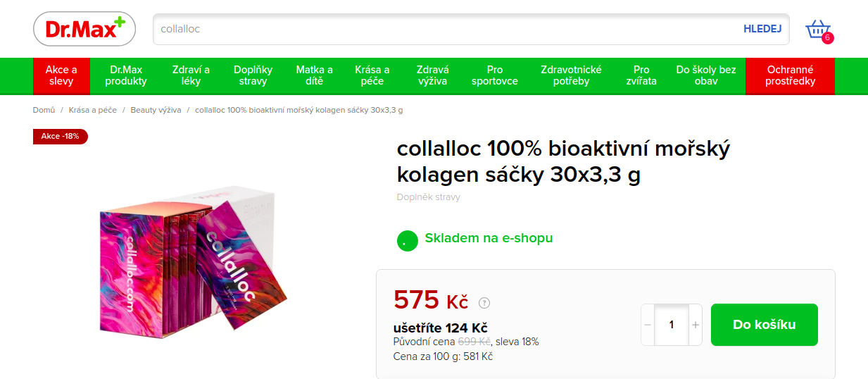Open the Dr.Max produkty menu
Viewport: 868px width, 379px height.
coord(126,75)
